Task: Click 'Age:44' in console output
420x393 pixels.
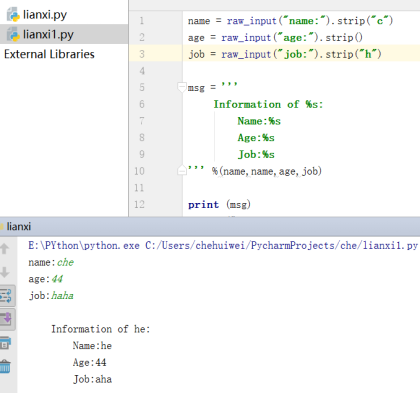Action: (x=90, y=362)
